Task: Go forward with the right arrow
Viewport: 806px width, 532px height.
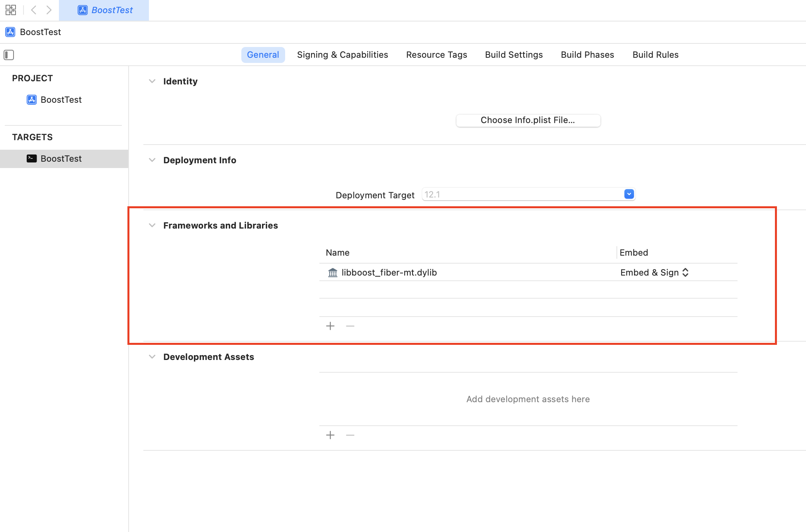Action: pyautogui.click(x=49, y=10)
